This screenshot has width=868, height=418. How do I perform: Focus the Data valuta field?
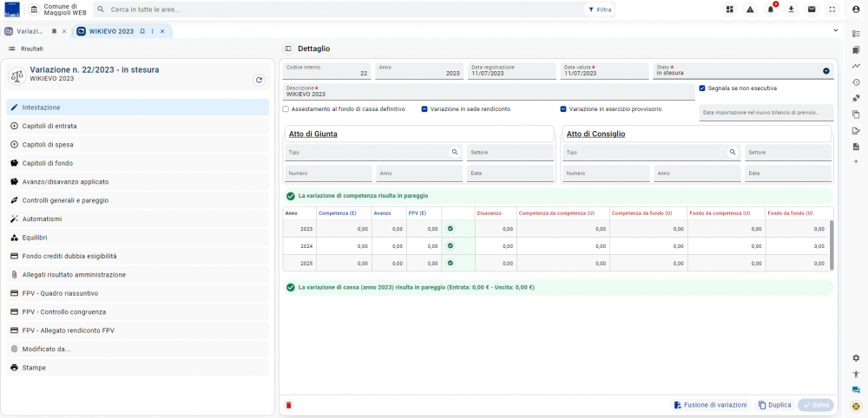[604, 71]
